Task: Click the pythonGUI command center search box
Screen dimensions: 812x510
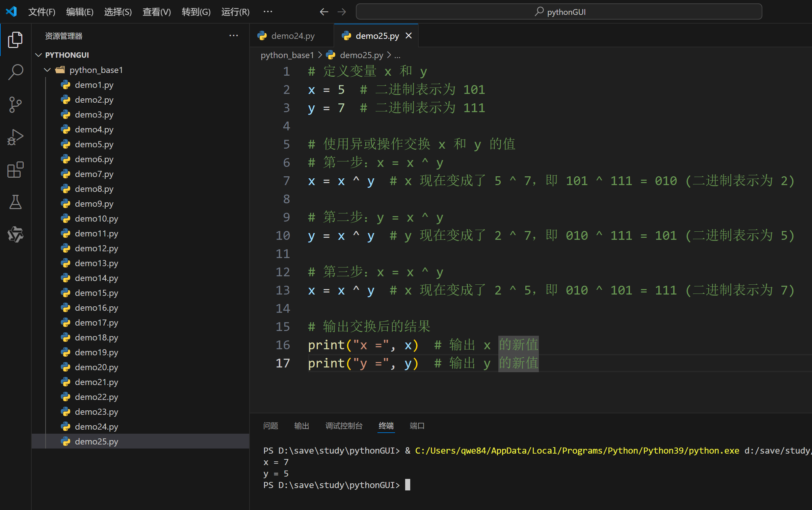Action: tap(559, 12)
